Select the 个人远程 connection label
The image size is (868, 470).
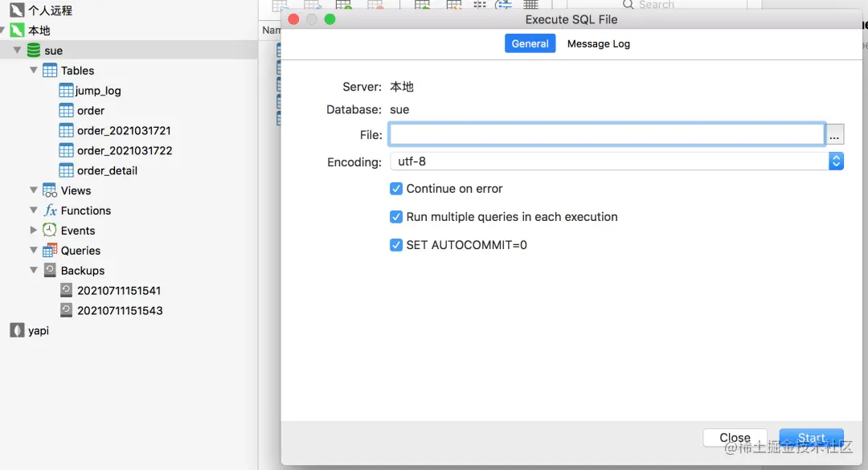tap(51, 10)
